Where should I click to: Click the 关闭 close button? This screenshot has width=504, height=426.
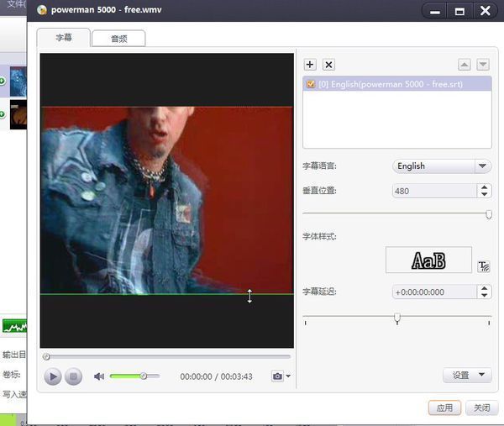(482, 408)
